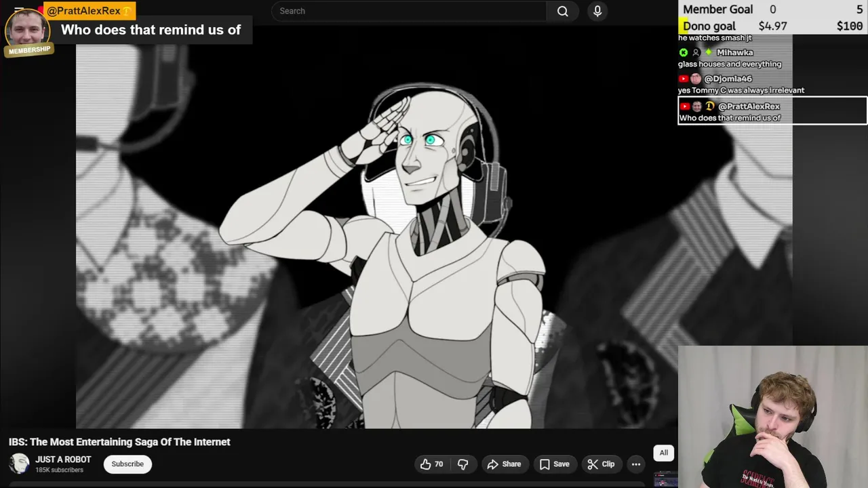
Task: Like the video with thumbs up
Action: coord(431,464)
